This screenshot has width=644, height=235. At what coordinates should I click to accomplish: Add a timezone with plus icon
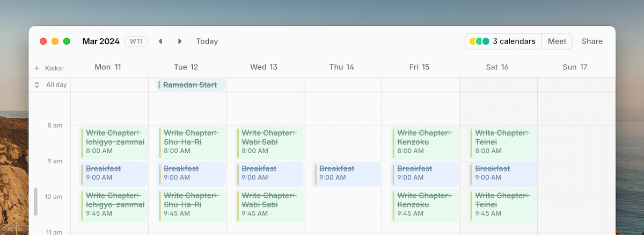[37, 68]
